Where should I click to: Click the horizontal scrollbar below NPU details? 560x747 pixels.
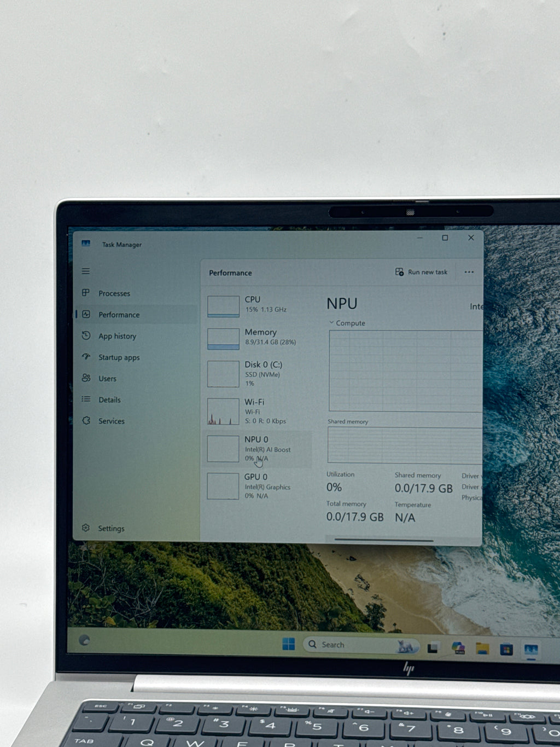pyautogui.click(x=384, y=541)
